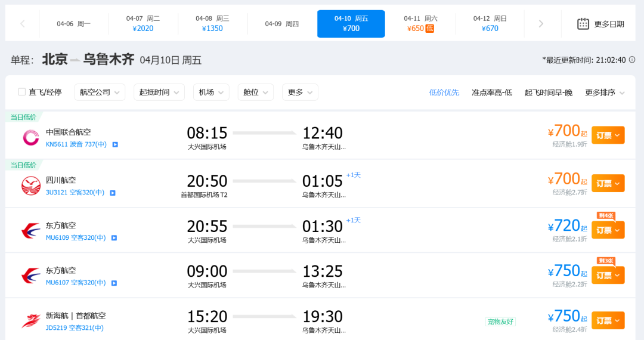Screen dimensions: 644x340
Task: Select the 04-11 周六 ¥650 date tab
Action: click(420, 24)
